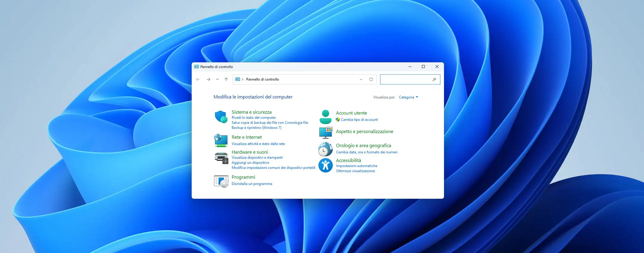This screenshot has width=644, height=253.
Task: Open the Hardware e suoni printer icon
Action: [221, 158]
